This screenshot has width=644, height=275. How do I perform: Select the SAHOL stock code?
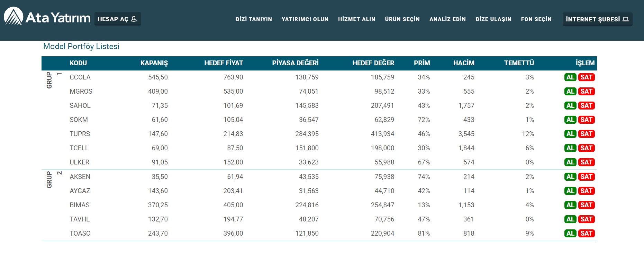point(80,106)
